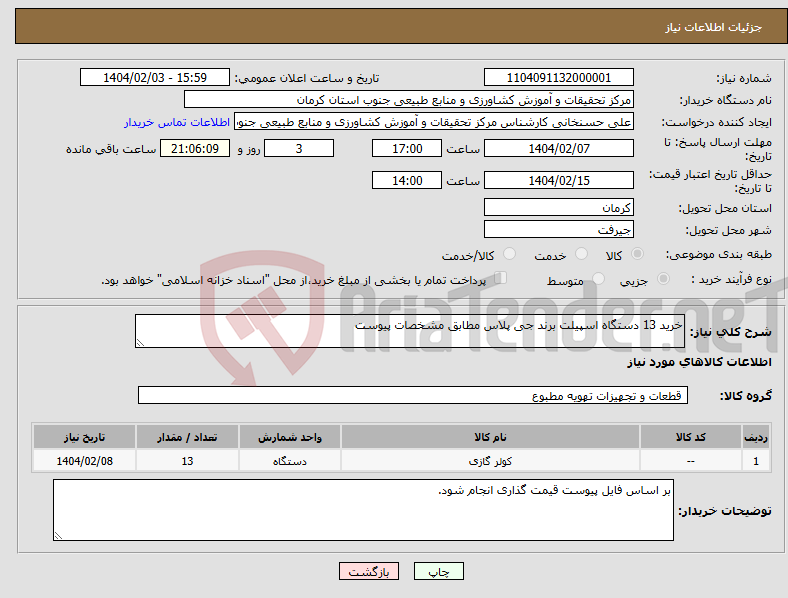Screen dimensions: 788x598
Task: Select the کالا/خدمت radio button
Action: [510, 254]
